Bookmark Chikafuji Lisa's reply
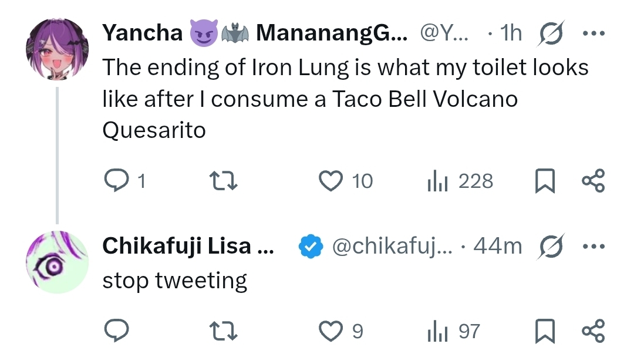The height and width of the screenshot is (364, 634). (545, 332)
